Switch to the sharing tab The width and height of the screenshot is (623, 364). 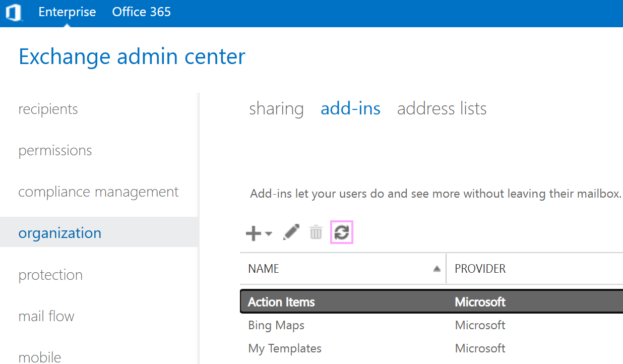[276, 108]
